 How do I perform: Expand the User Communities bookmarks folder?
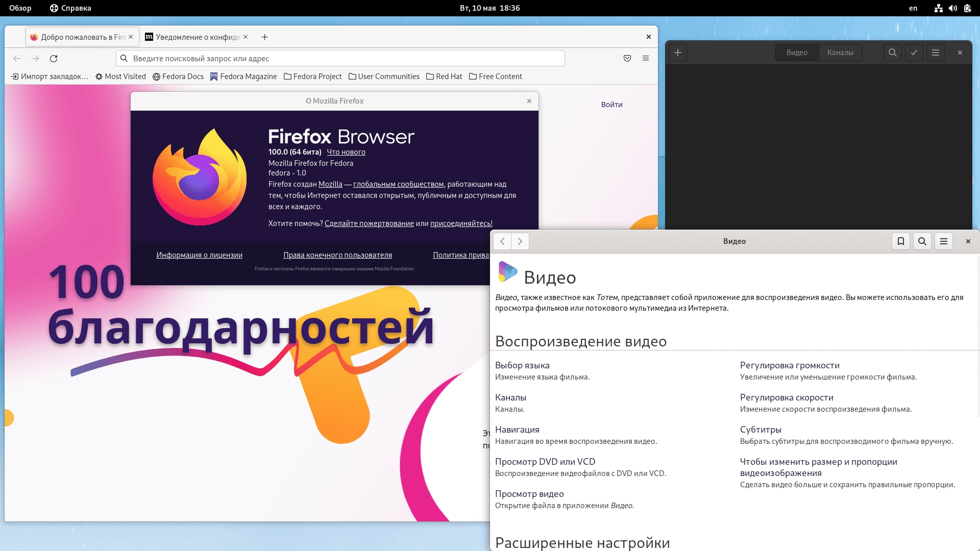pyautogui.click(x=384, y=77)
